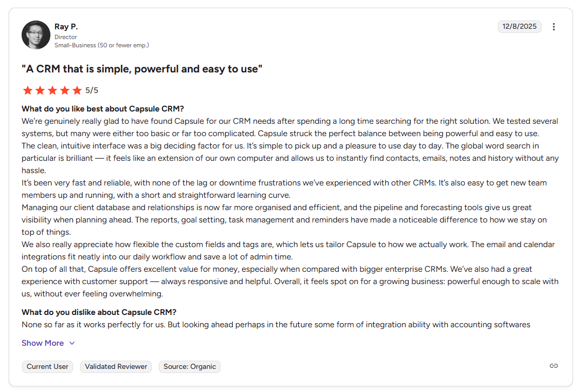The image size is (578, 392).
Task: Expand the review with Show More
Action: (43, 343)
